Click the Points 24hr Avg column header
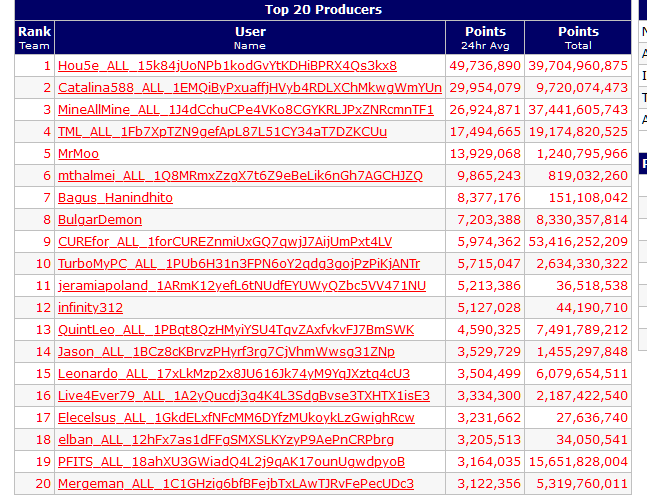The height and width of the screenshot is (501, 647). 485,38
